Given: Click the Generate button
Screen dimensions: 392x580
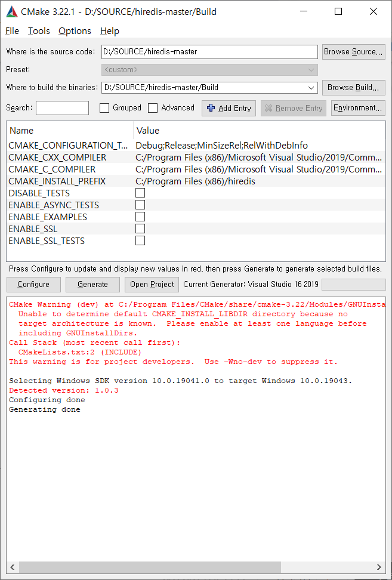Looking at the screenshot, I should 93,285.
